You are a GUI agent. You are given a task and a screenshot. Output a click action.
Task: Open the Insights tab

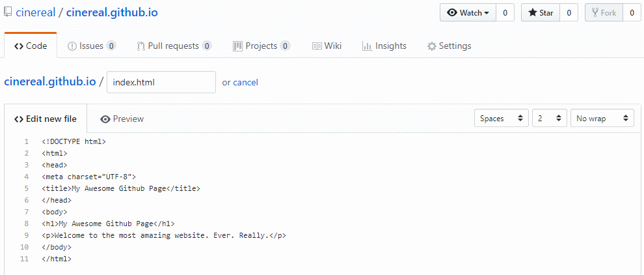(384, 46)
